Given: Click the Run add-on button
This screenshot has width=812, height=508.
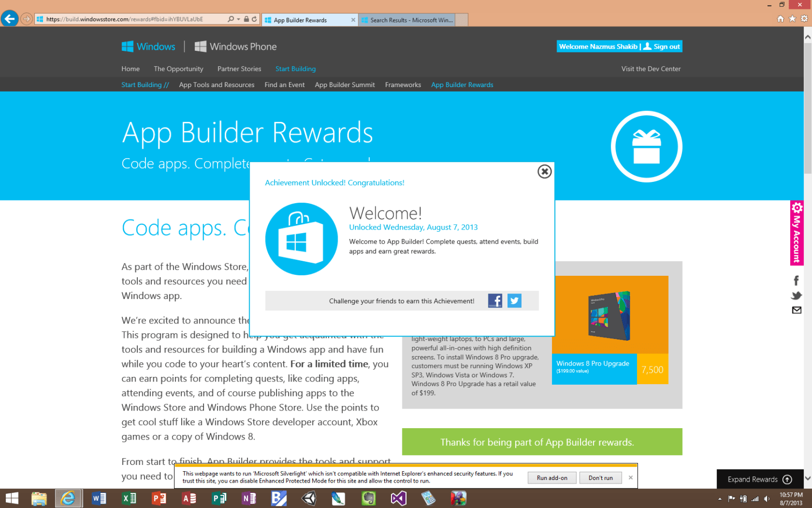Looking at the screenshot, I should click(552, 477).
